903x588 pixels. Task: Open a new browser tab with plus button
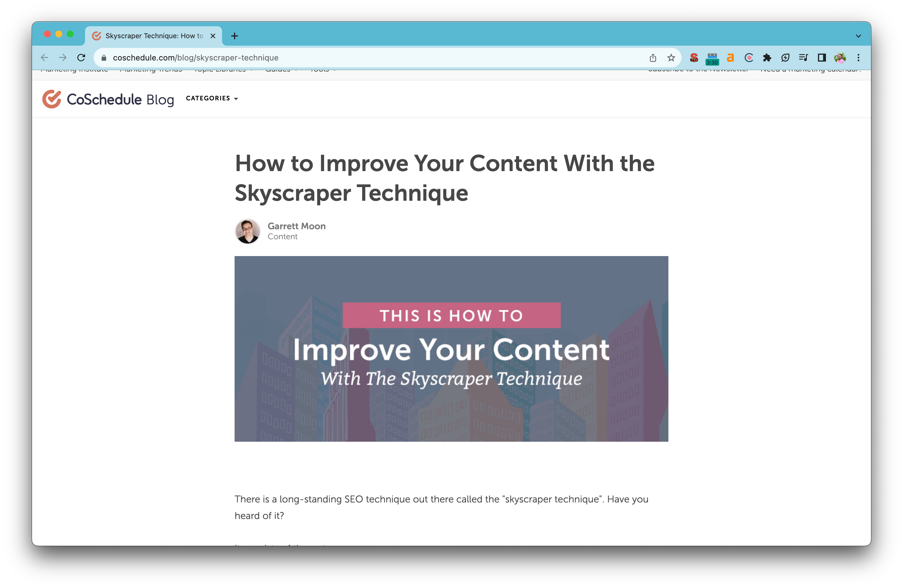coord(234,36)
